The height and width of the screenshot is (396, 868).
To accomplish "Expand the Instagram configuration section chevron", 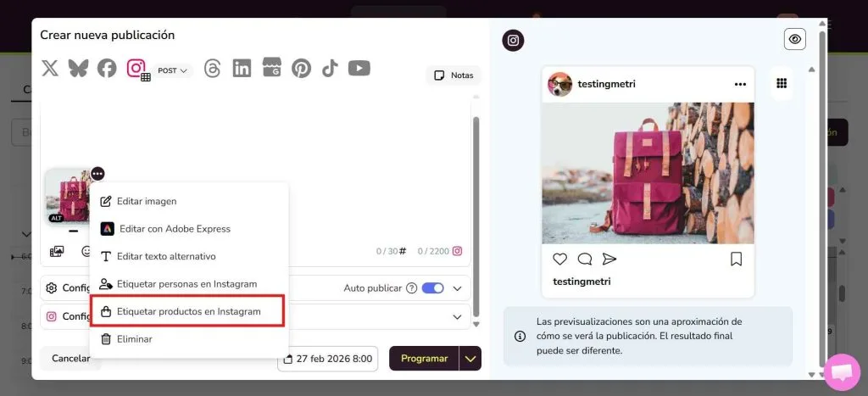I will click(457, 317).
